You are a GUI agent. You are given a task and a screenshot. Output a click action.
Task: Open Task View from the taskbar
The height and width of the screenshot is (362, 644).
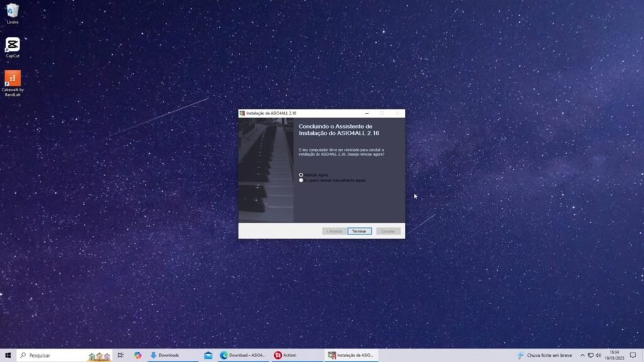(120, 356)
